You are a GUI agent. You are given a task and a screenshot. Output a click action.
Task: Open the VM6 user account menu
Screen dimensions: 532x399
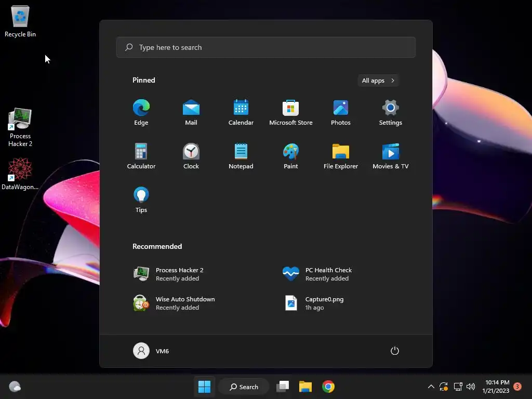click(x=151, y=351)
